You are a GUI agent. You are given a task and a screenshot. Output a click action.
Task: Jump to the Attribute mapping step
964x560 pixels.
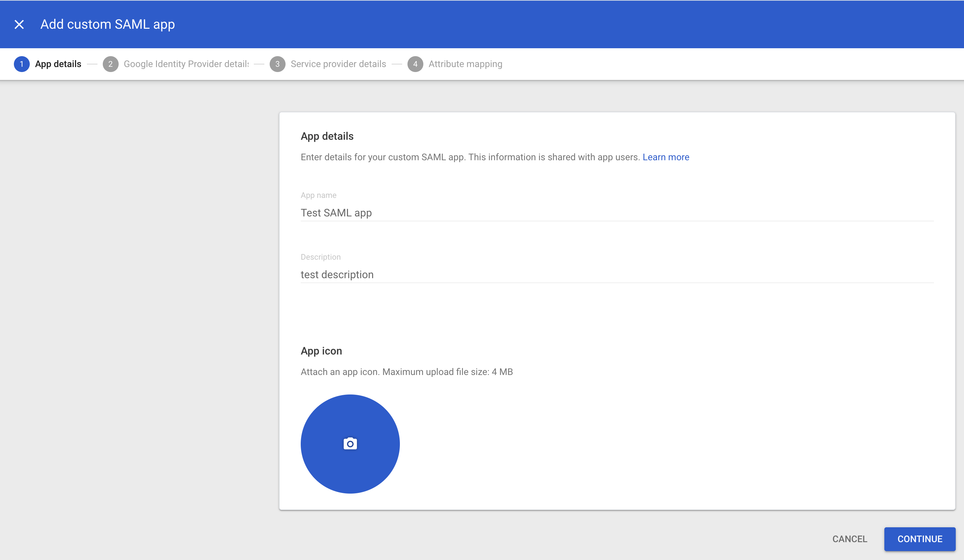465,64
